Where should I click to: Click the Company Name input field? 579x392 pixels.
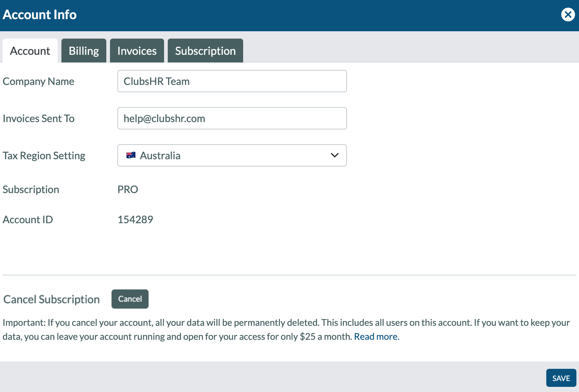click(x=232, y=81)
